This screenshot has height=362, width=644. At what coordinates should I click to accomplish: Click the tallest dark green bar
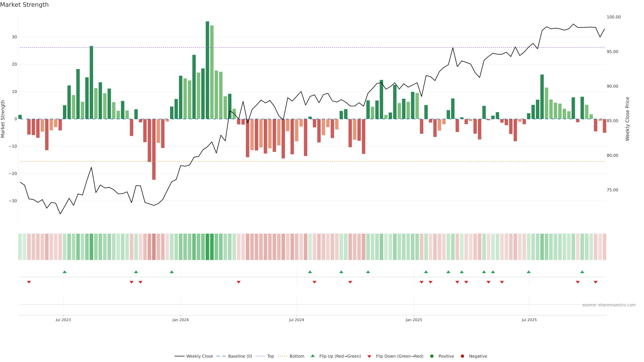coord(207,70)
